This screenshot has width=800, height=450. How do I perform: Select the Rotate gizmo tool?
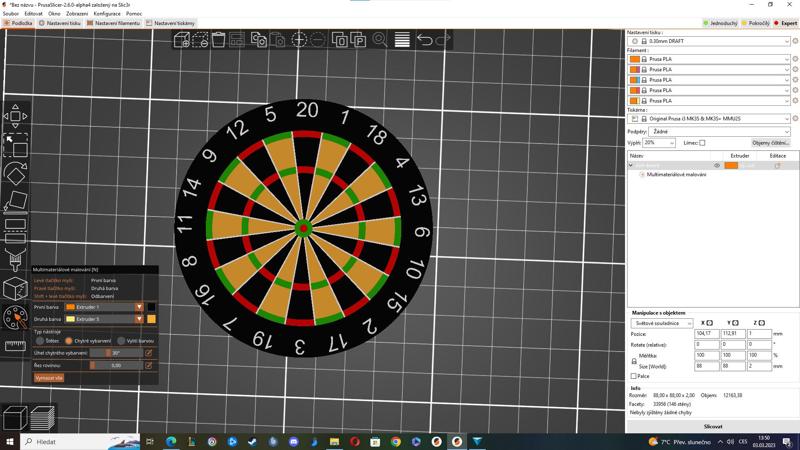[15, 173]
